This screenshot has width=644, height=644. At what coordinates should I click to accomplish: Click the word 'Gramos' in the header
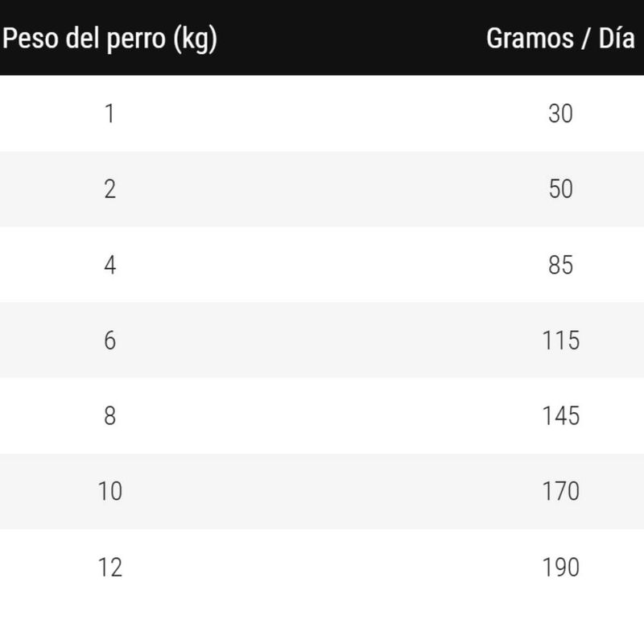click(x=530, y=38)
